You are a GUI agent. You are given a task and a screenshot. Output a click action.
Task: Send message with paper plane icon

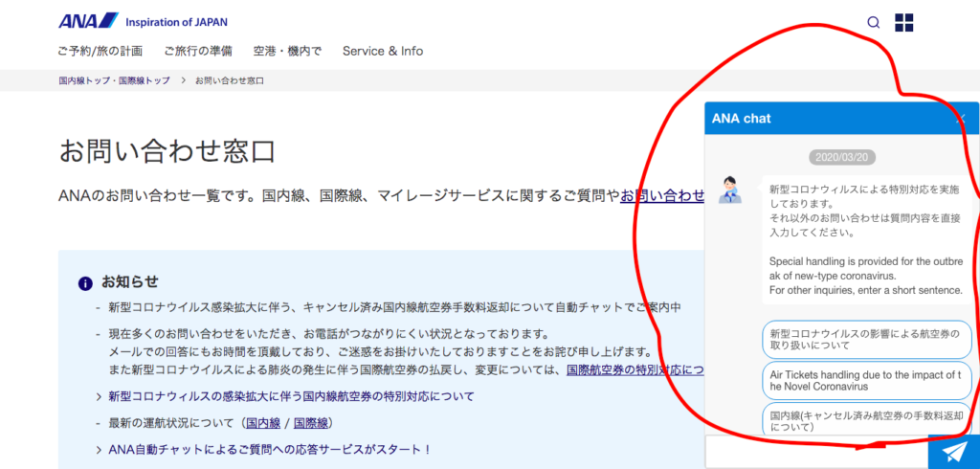coord(954,452)
